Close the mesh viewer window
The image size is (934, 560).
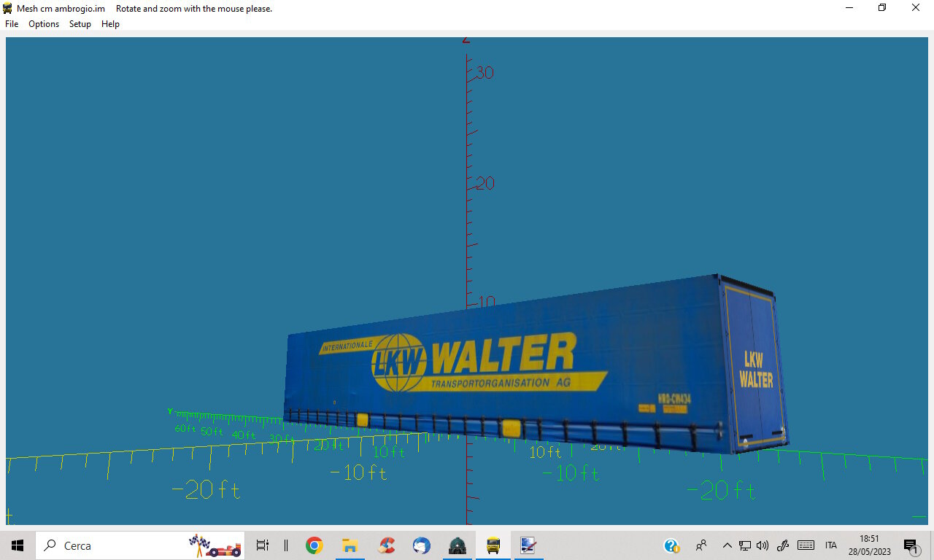916,8
